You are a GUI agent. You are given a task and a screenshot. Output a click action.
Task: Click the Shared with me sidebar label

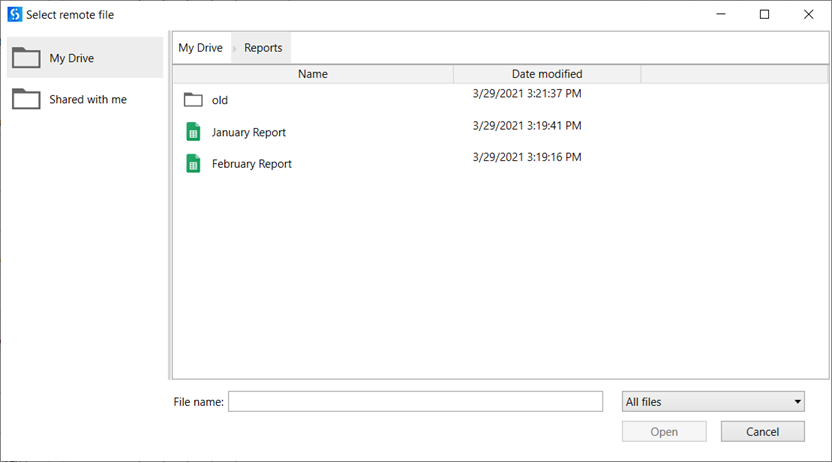click(x=88, y=100)
